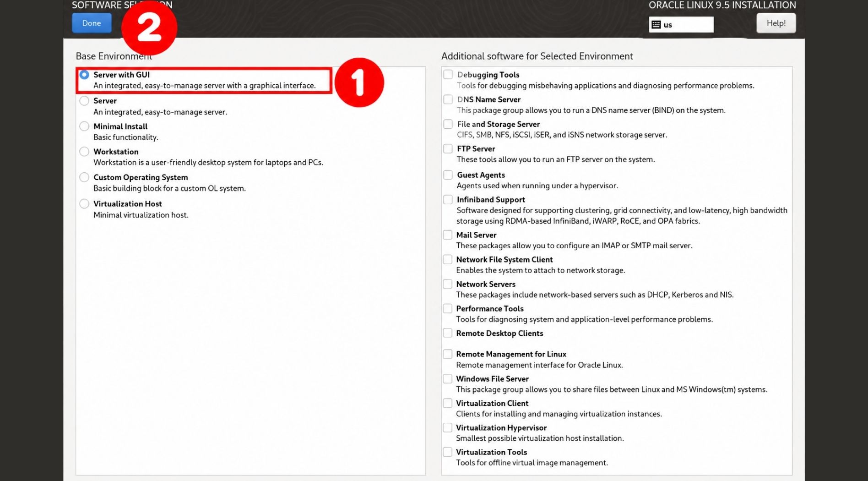Tick the Virtualization Hypervisor checkbox

click(x=448, y=428)
